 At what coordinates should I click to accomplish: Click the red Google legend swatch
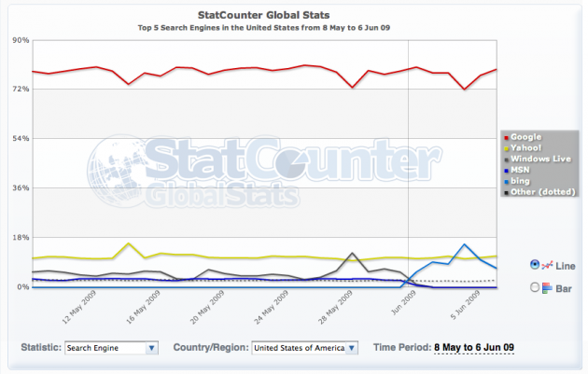(505, 137)
